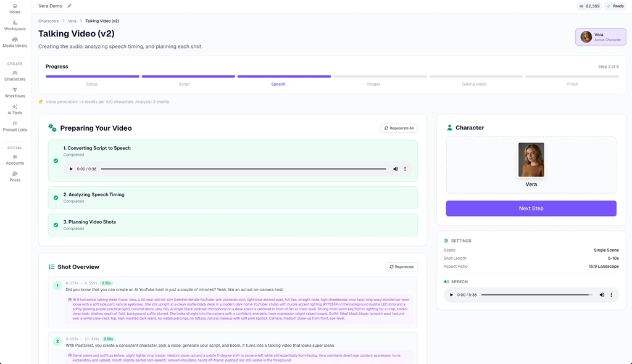
Task: Open the Accounts page under Social
Action: pyautogui.click(x=15, y=160)
